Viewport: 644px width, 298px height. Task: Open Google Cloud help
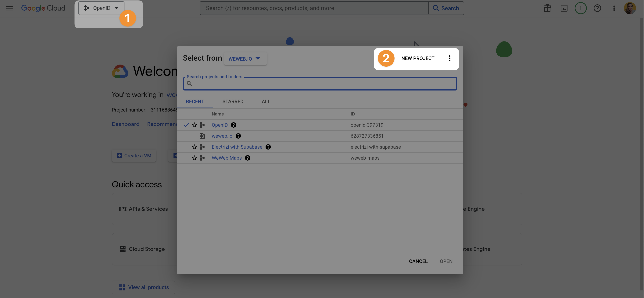[598, 8]
